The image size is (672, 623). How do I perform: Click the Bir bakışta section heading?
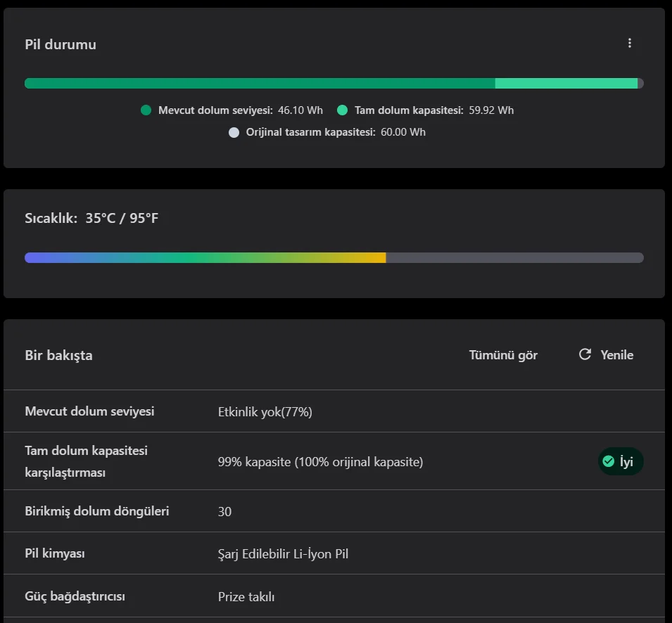(x=58, y=355)
